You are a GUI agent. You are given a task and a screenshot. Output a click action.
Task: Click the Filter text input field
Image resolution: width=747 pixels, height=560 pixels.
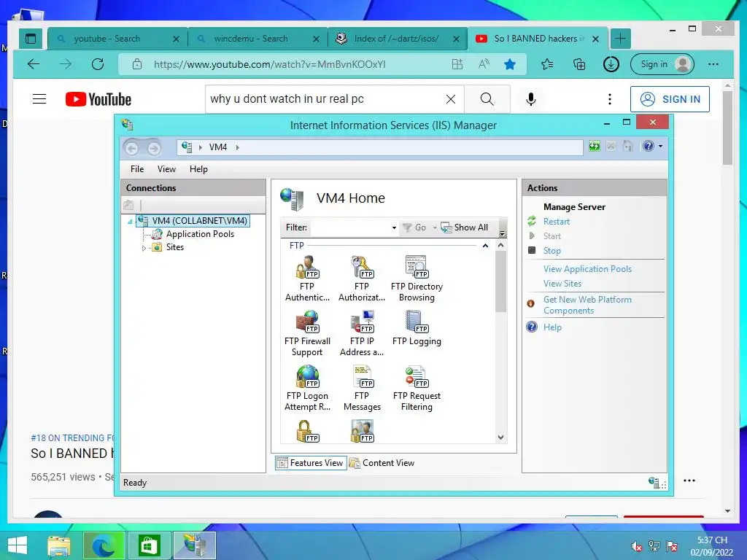pyautogui.click(x=350, y=227)
